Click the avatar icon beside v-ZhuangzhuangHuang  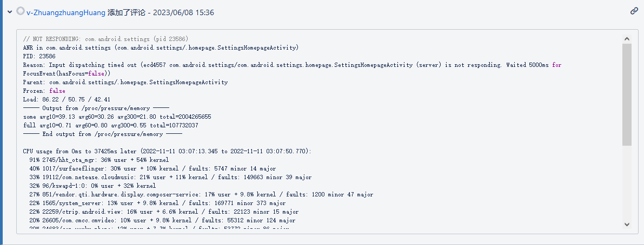click(x=20, y=11)
